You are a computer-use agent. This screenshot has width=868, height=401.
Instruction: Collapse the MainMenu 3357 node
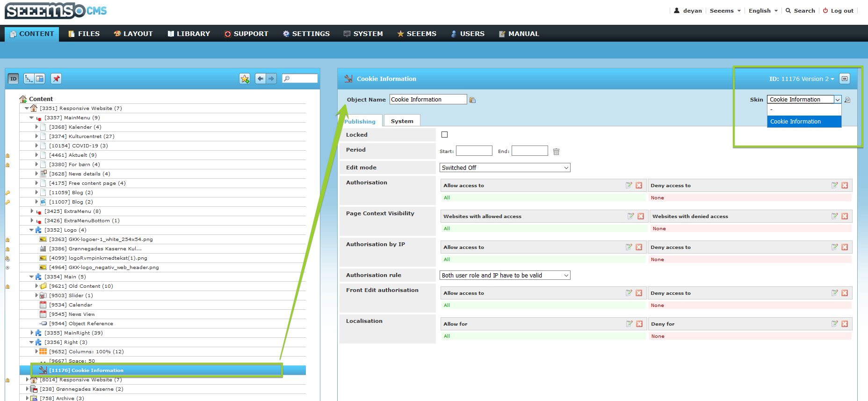pyautogui.click(x=31, y=118)
